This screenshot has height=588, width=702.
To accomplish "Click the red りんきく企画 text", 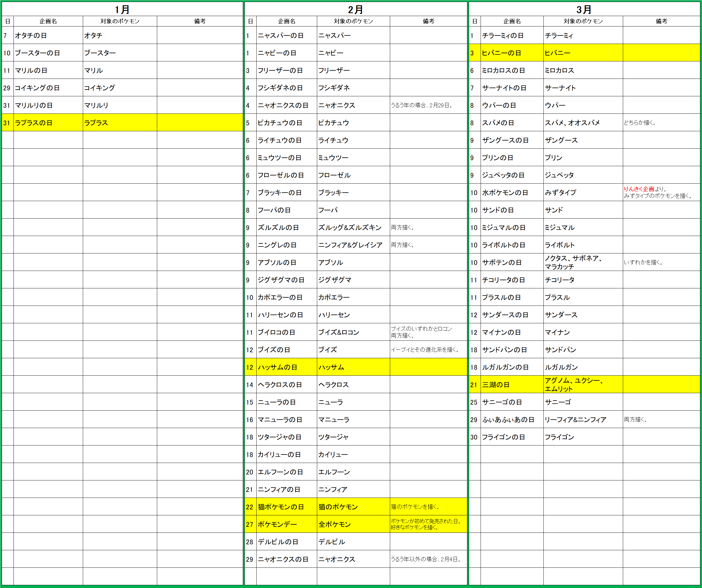I will point(639,189).
